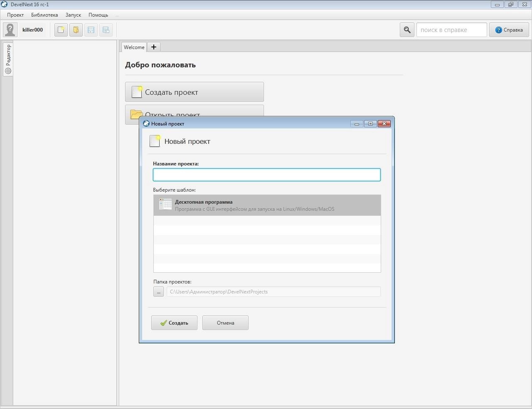The image size is (532, 409).
Task: Click the browse folder '...' button
Action: [x=158, y=292]
